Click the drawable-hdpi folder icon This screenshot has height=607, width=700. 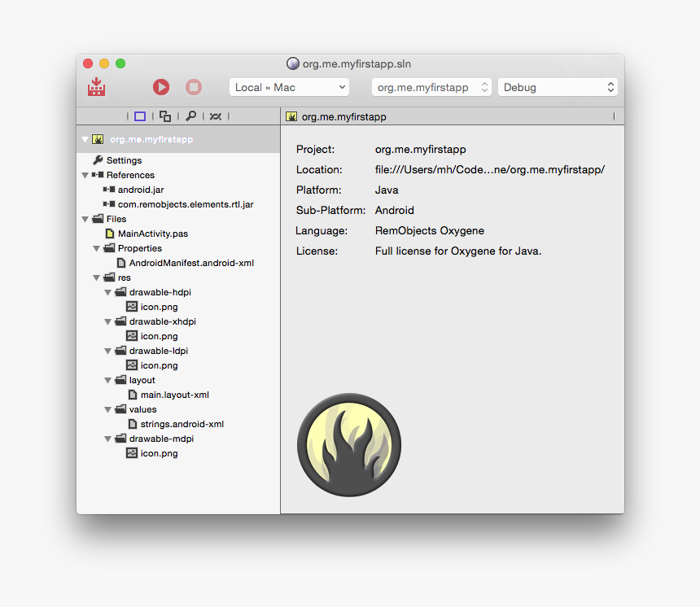pyautogui.click(x=121, y=292)
